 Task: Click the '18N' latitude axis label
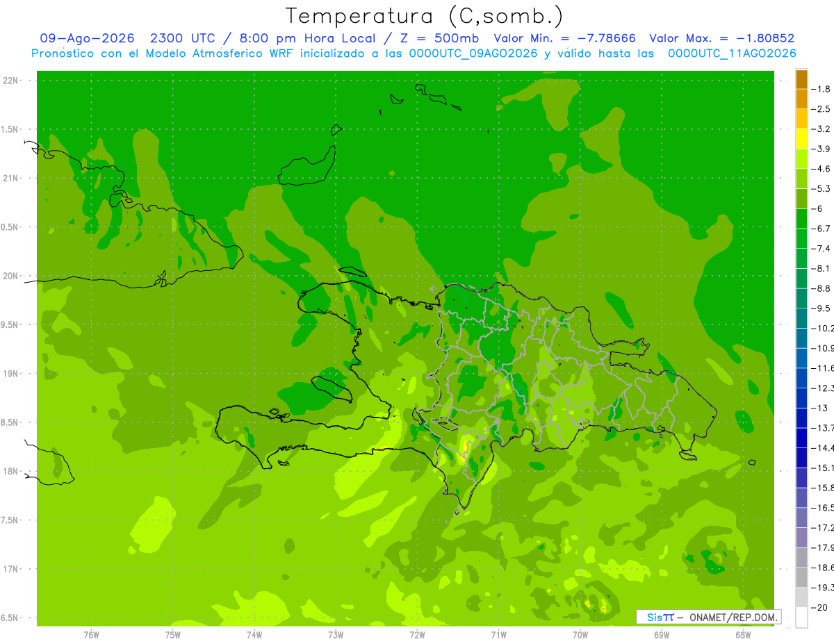click(11, 471)
